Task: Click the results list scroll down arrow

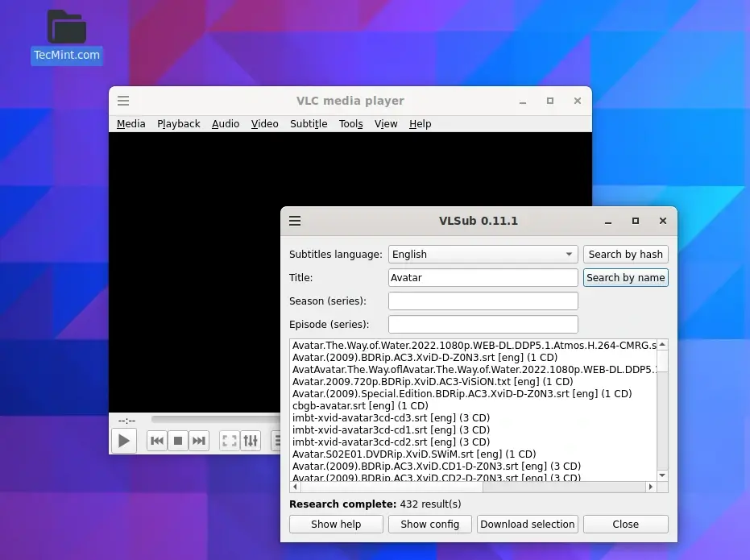Action: click(662, 475)
